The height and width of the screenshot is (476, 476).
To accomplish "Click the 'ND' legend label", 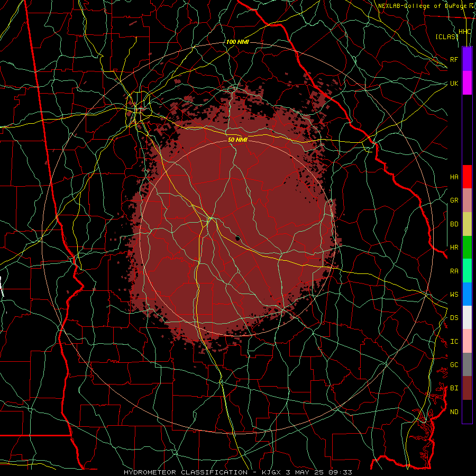I will coord(454,412).
